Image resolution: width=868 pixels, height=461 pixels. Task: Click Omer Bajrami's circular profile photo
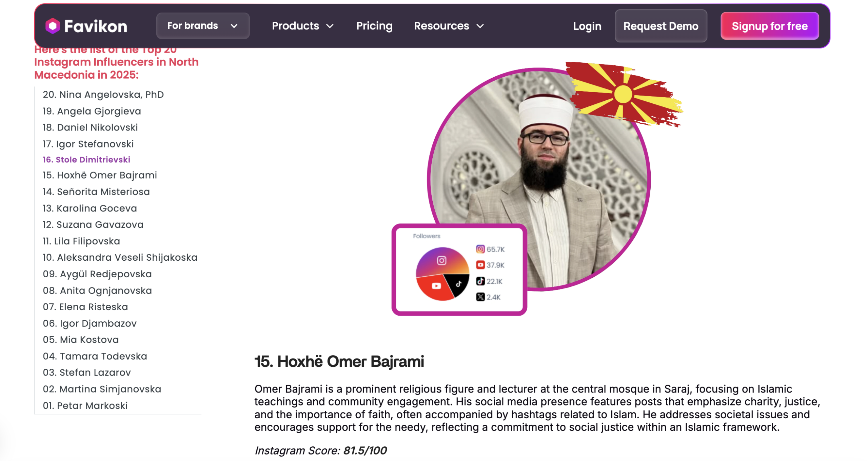[538, 179]
